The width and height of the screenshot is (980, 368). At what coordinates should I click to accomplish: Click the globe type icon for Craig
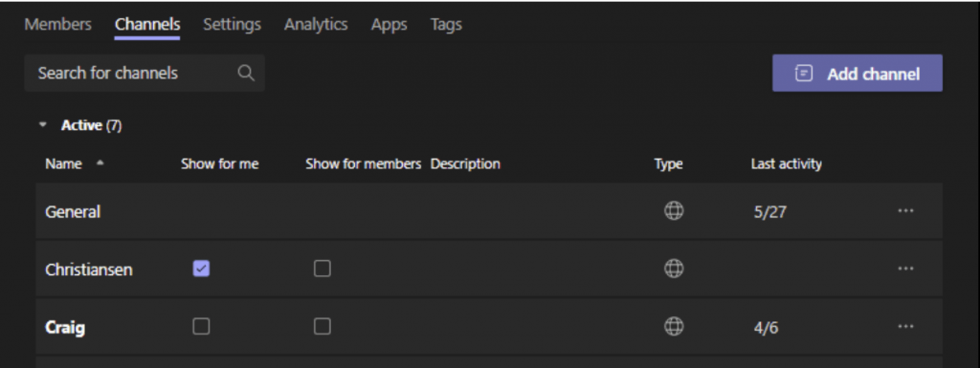(673, 326)
